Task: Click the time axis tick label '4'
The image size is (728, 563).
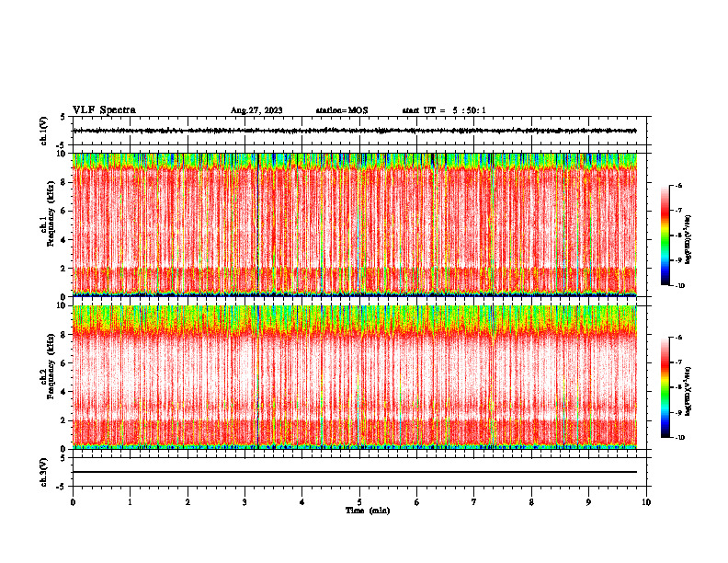Action: (x=302, y=502)
